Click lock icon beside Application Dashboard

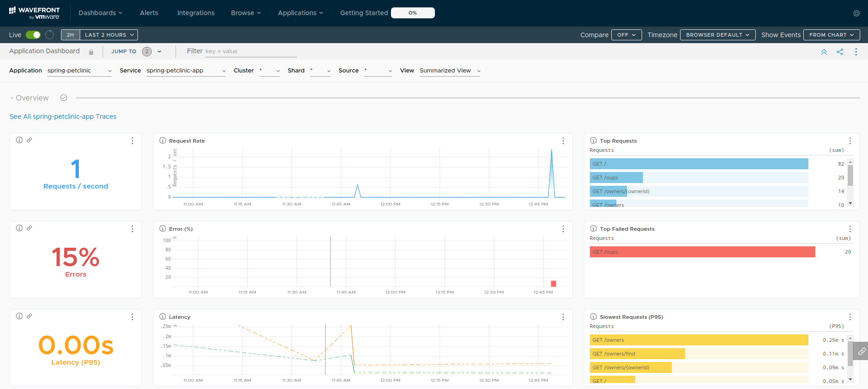[91, 52]
